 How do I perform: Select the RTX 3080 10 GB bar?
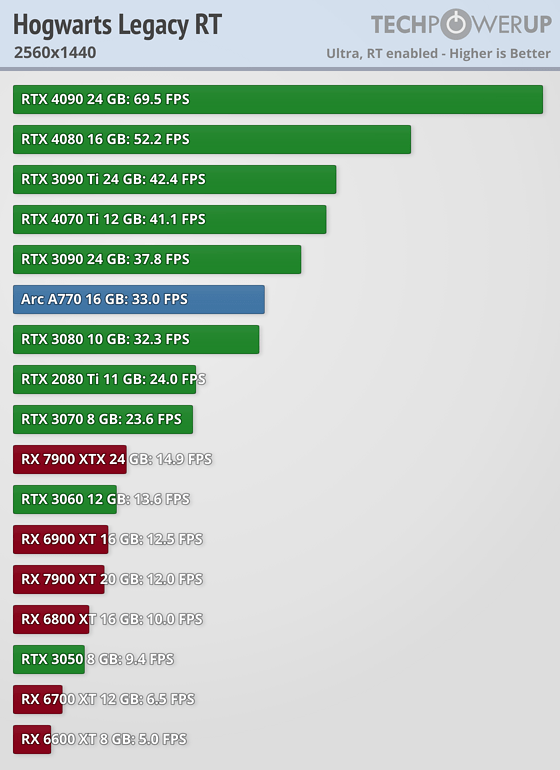point(136,339)
